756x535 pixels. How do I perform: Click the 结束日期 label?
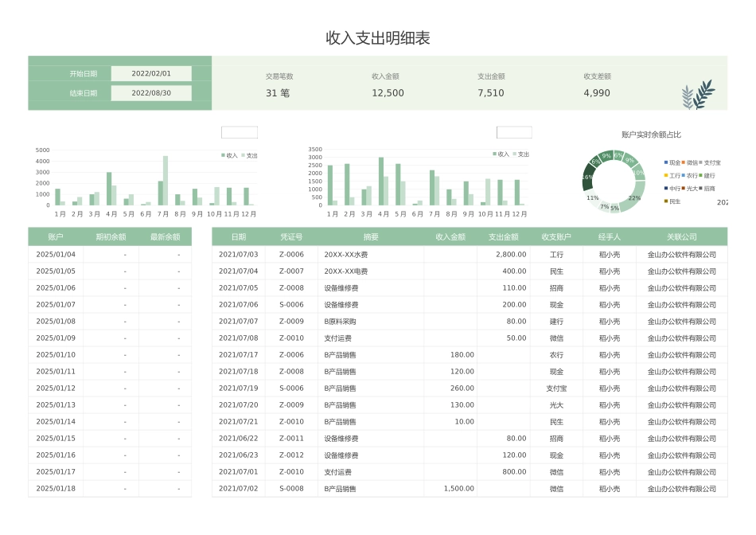pos(83,93)
